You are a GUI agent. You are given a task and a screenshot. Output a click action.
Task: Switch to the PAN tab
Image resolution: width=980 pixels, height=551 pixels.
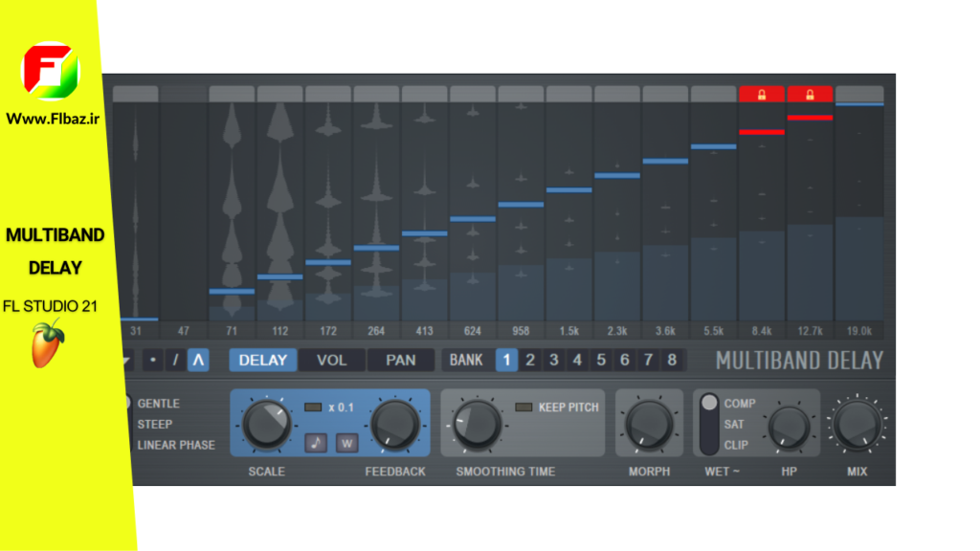pos(401,361)
